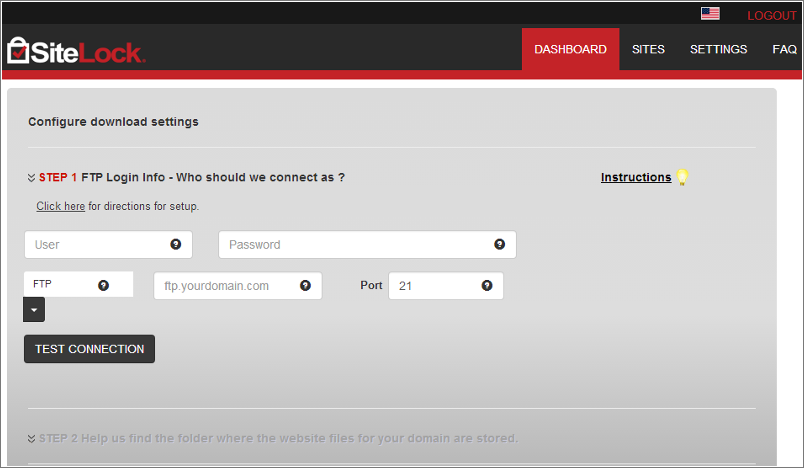This screenshot has width=804, height=468.
Task: Collapse the STEP 1 FTP Login section
Action: [32, 178]
